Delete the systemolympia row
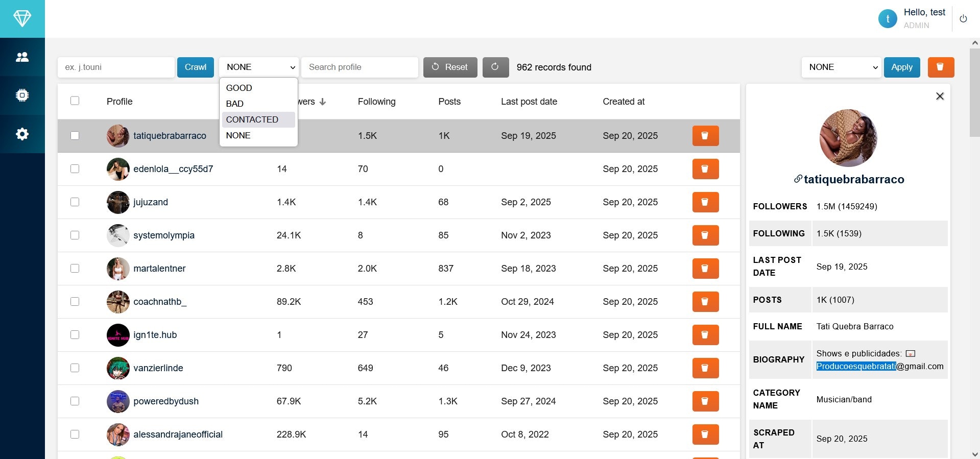Screen dimensions: 980x459 pos(705,235)
